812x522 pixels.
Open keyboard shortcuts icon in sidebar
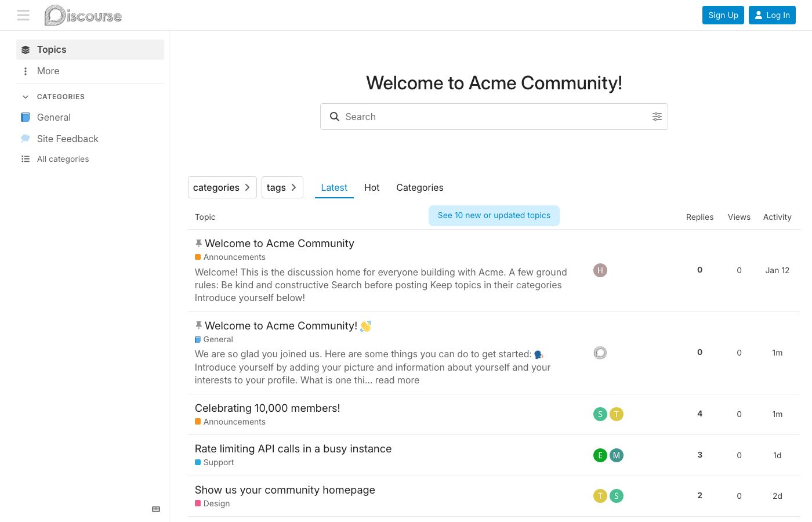click(x=156, y=509)
